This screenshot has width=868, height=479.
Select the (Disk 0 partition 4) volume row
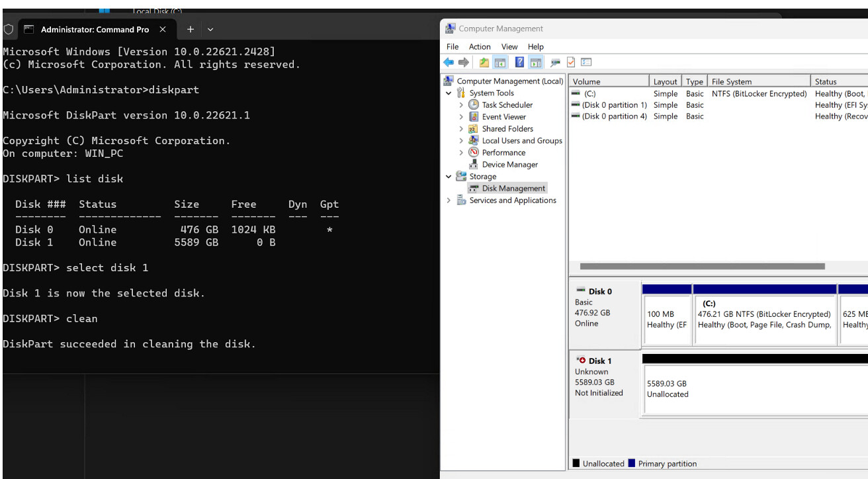(x=718, y=116)
